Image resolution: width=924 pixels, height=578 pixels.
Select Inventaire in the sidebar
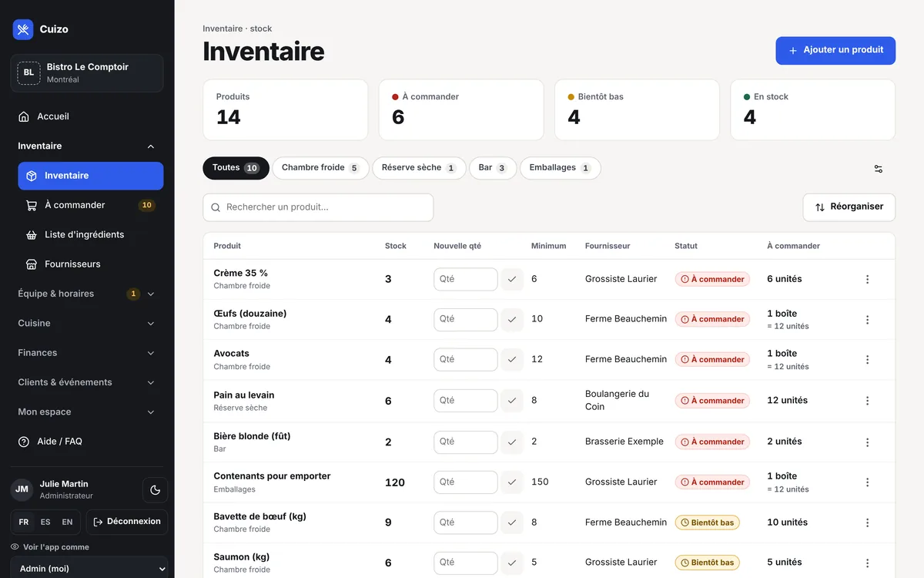(x=91, y=176)
